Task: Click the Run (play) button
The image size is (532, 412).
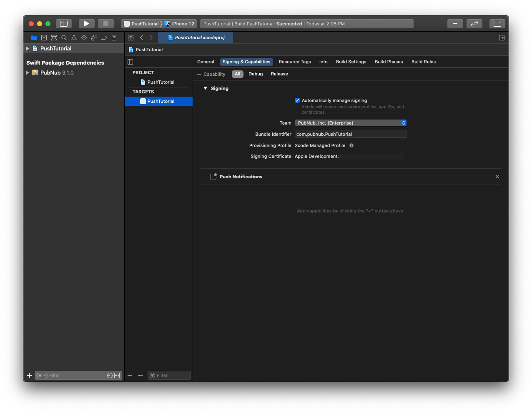Action: [86, 24]
